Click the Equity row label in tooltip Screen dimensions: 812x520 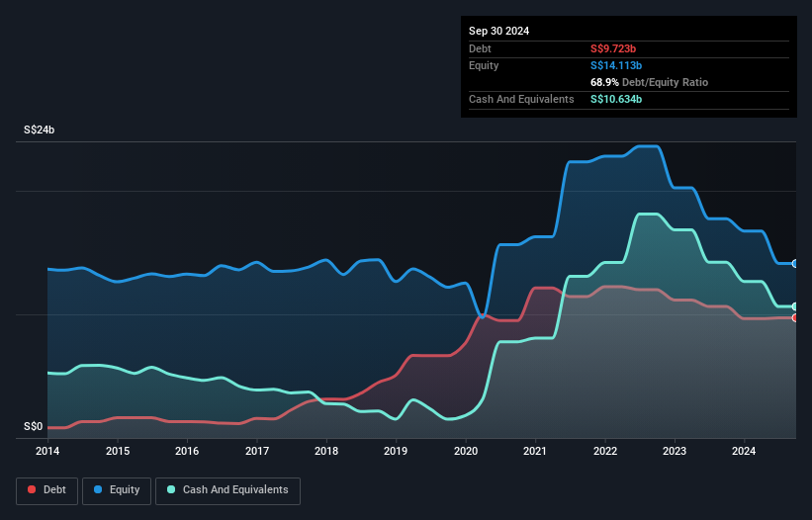(484, 65)
